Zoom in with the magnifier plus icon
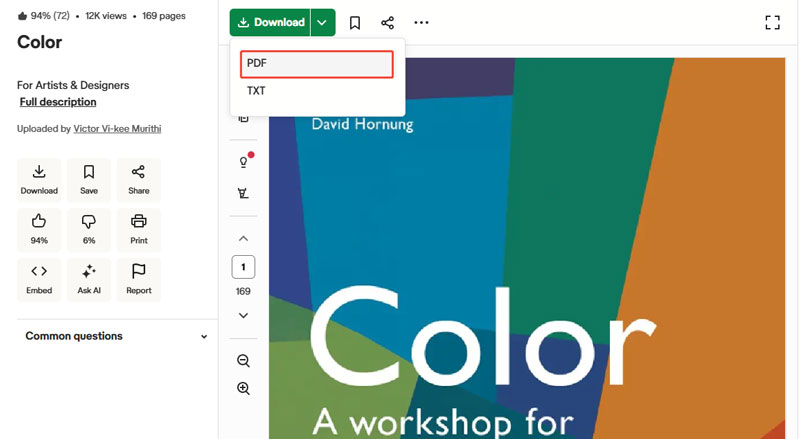800x439 pixels. 243,388
